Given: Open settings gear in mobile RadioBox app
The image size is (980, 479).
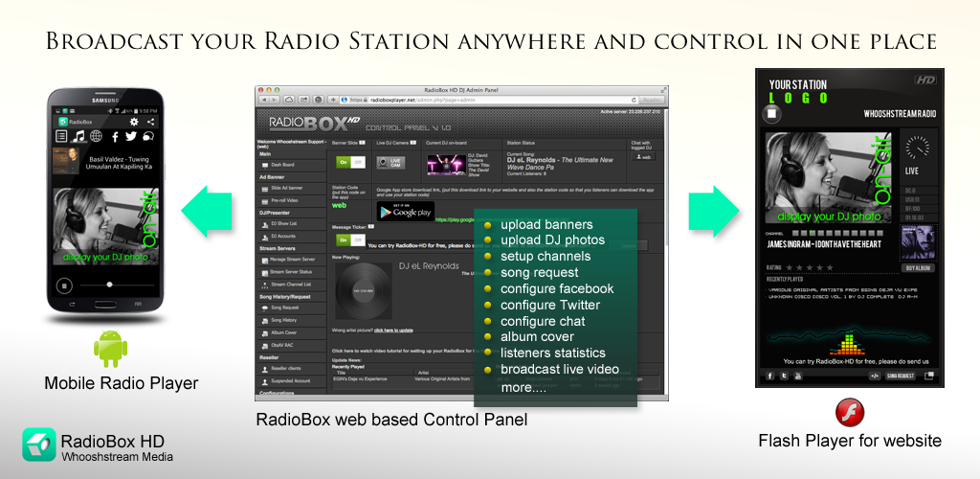Looking at the screenshot, I should tap(133, 122).
